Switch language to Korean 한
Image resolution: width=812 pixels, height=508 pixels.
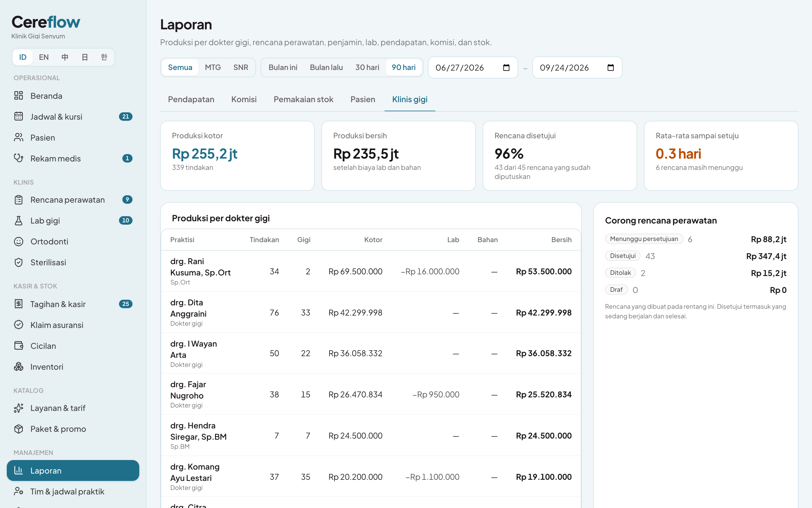[104, 57]
